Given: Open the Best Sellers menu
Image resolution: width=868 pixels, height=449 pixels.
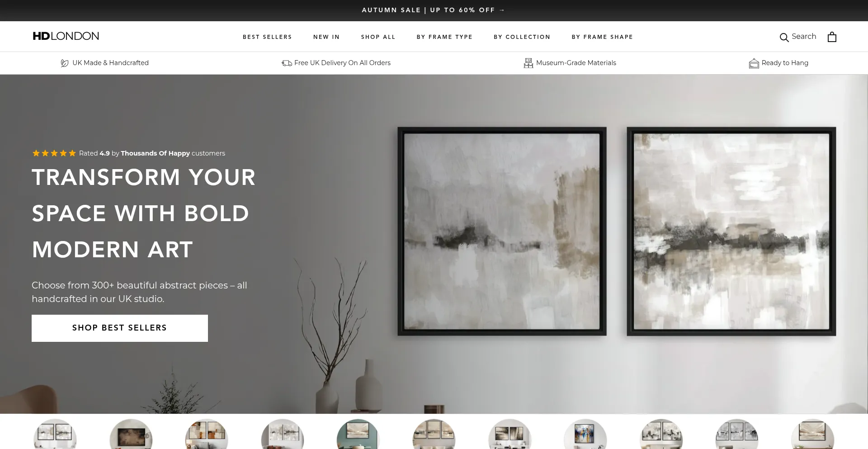Looking at the screenshot, I should pos(267,37).
